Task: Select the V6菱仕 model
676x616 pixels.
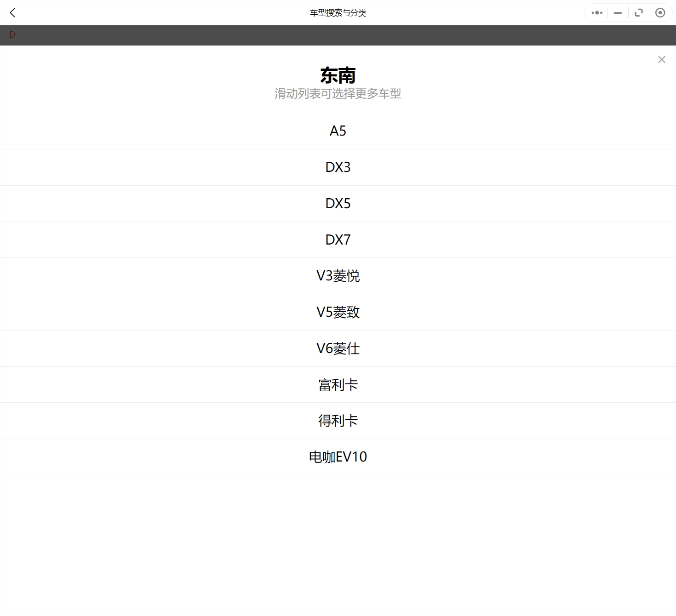Action: coord(338,348)
